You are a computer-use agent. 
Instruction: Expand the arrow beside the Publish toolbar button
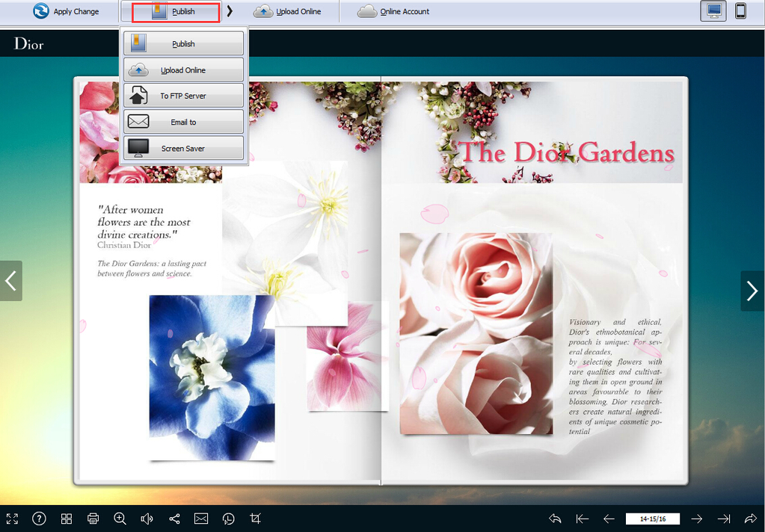[230, 11]
